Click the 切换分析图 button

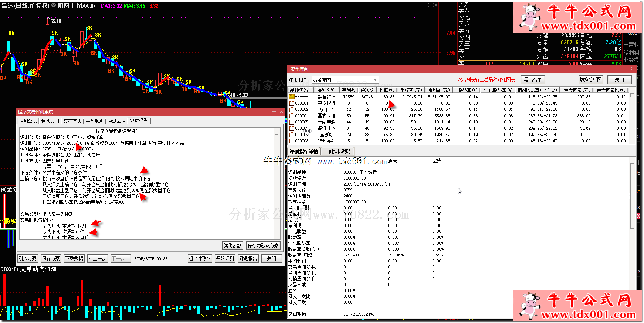591,79
